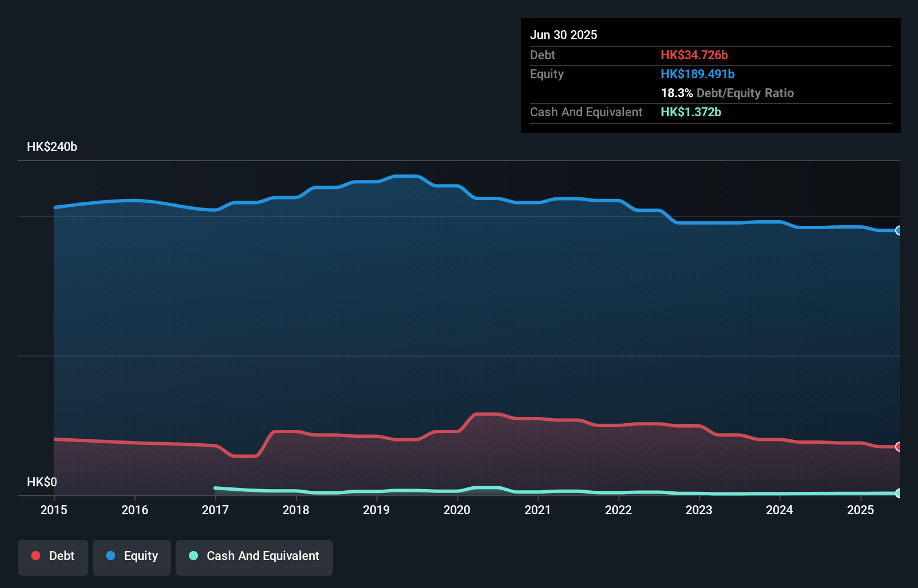
Task: Click the 2019 peak of the Equity line
Action: pyautogui.click(x=405, y=176)
